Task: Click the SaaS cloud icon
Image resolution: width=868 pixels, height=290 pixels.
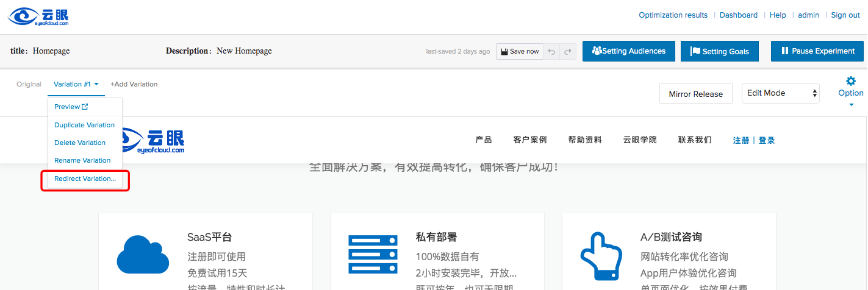Action: (x=142, y=255)
